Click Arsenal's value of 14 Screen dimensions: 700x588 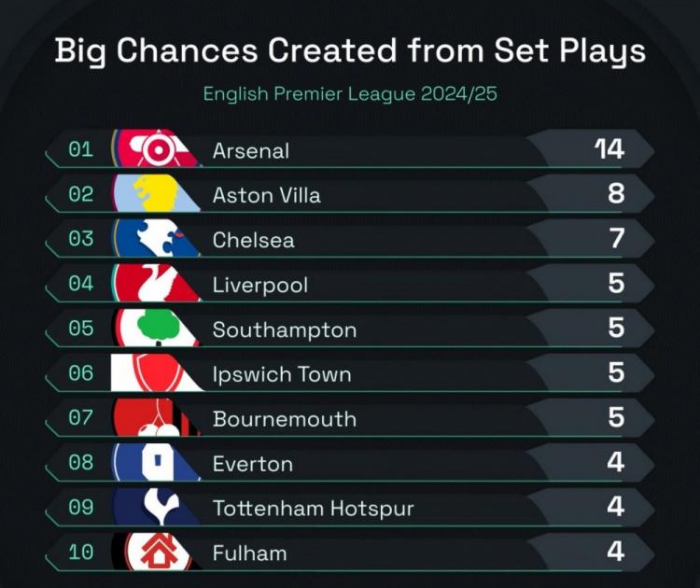[x=609, y=149]
